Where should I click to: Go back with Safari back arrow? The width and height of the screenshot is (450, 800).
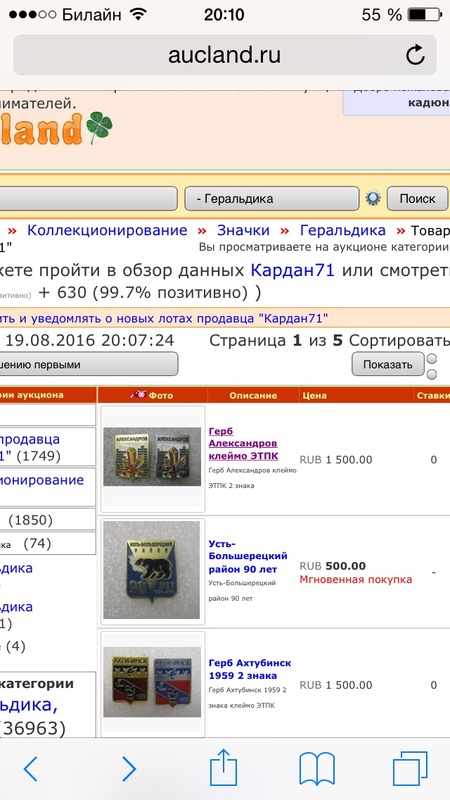point(31,768)
